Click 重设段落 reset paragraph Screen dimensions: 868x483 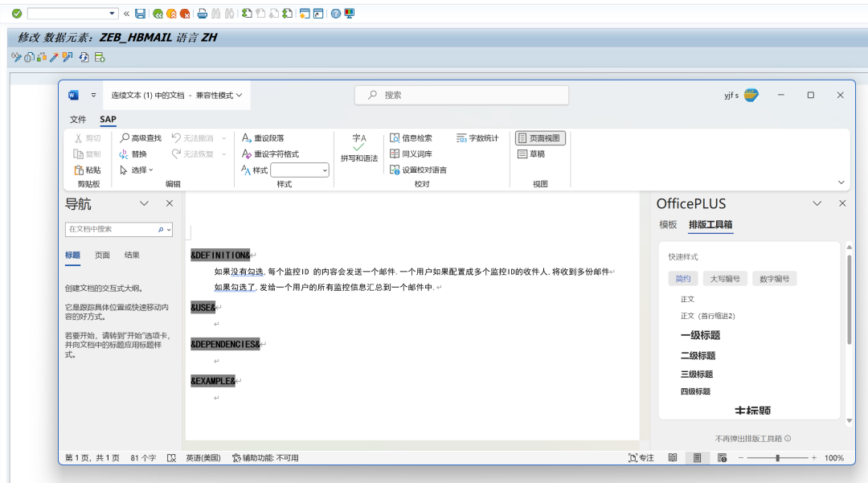[263, 137]
